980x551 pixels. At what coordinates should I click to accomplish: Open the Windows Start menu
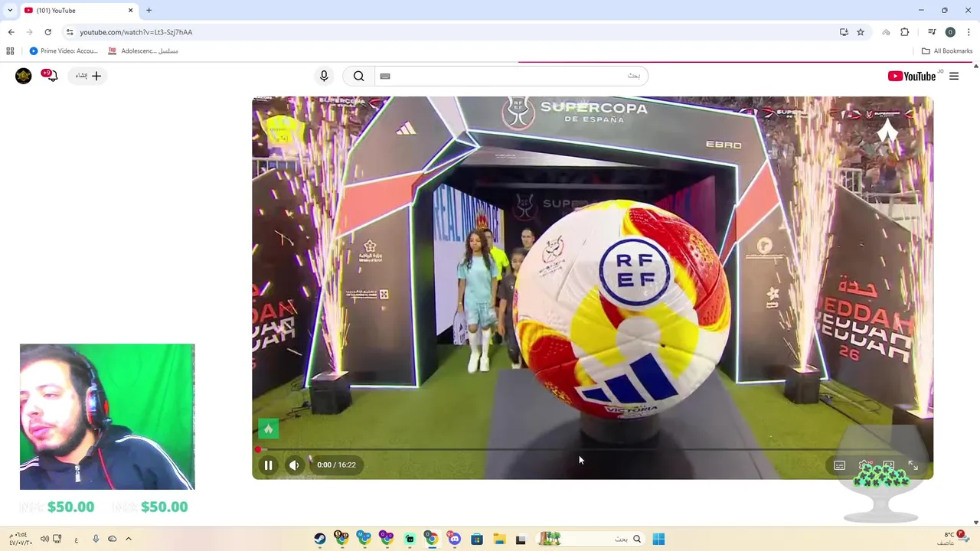pos(658,539)
